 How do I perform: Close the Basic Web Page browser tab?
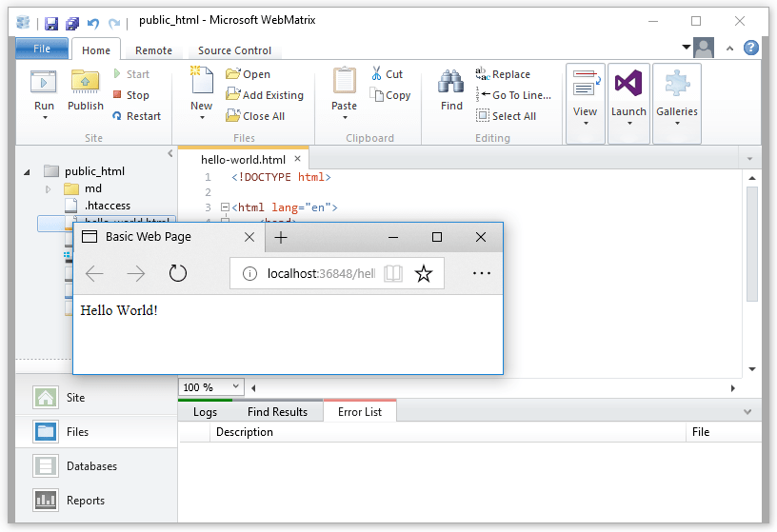249,237
